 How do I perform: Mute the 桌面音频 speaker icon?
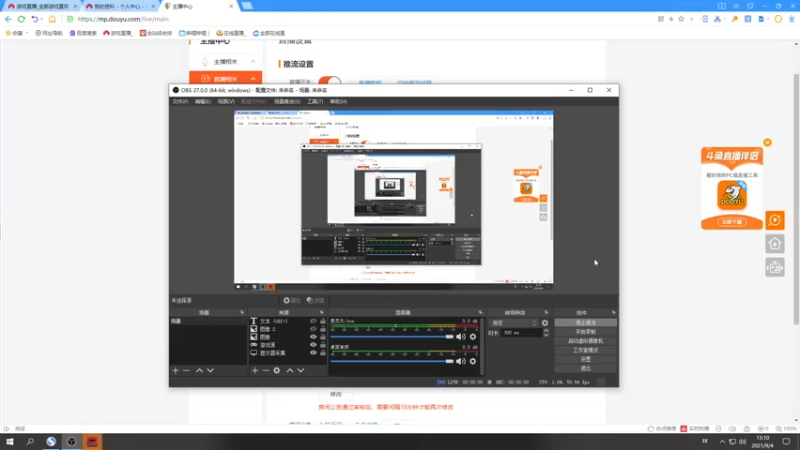pos(461,361)
